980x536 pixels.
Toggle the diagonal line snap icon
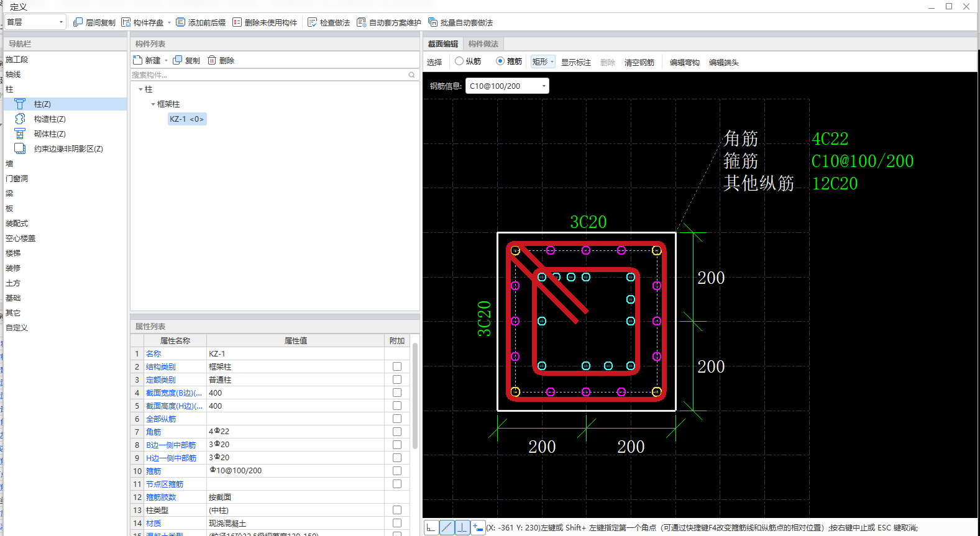tap(447, 527)
